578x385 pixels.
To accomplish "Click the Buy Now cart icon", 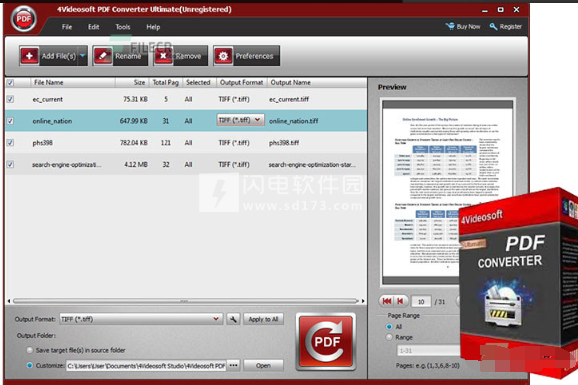I will point(450,26).
